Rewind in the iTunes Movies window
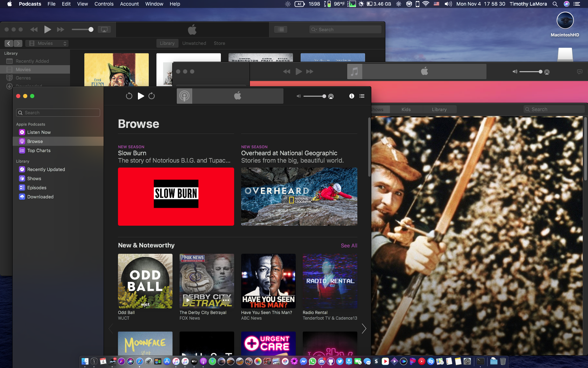Screen dimensions: 588x368 (34, 29)
